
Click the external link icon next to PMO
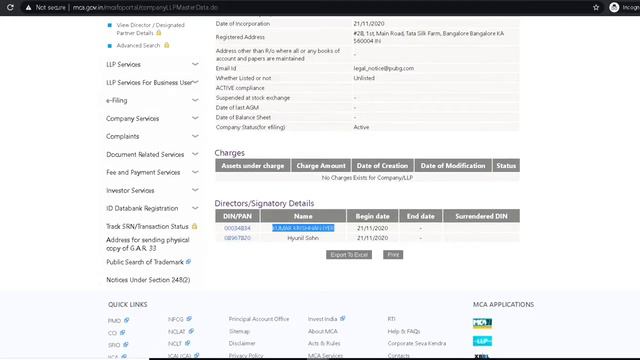(x=127, y=320)
